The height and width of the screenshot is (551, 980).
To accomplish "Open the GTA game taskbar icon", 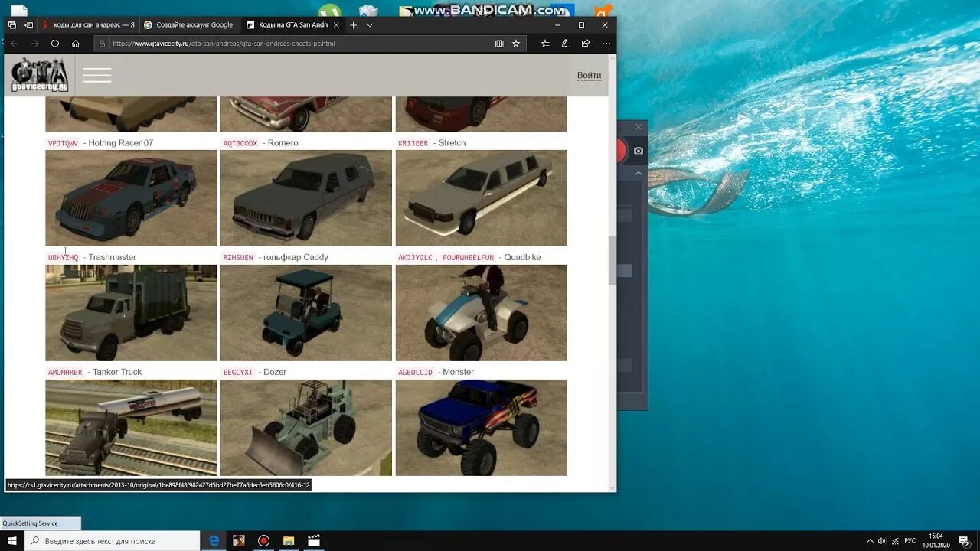I will 239,541.
